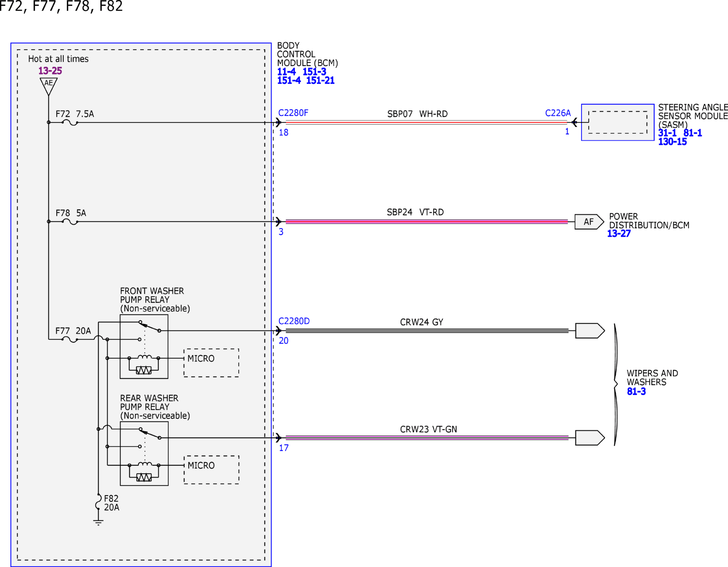The image size is (728, 567).
Task: Select the F82 20A fuse symbol
Action: (x=98, y=502)
